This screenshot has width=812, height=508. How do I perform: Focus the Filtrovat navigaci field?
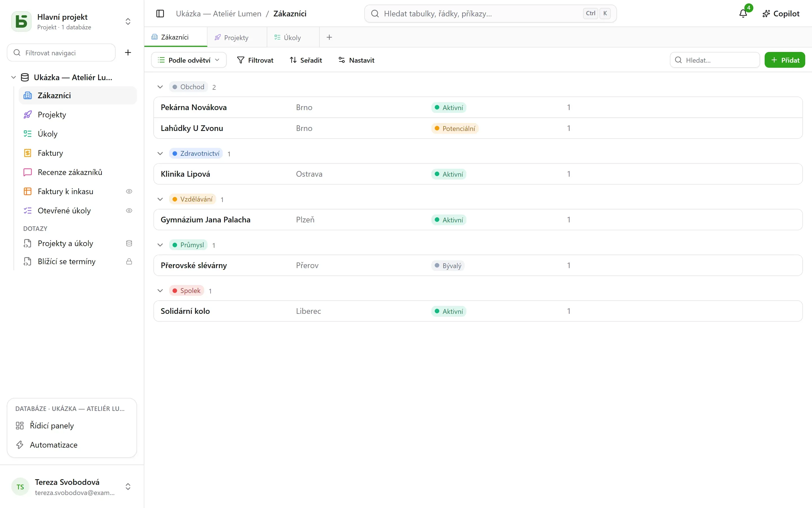pyautogui.click(x=61, y=52)
